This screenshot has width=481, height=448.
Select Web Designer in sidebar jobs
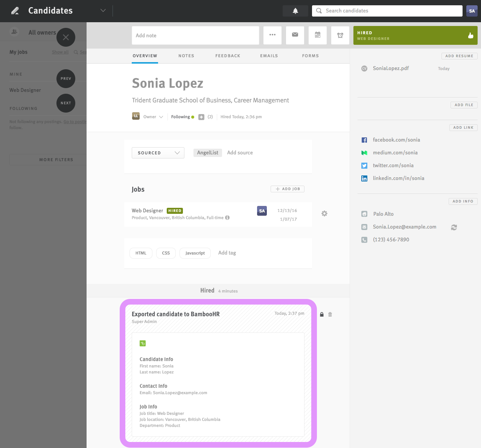(x=25, y=90)
